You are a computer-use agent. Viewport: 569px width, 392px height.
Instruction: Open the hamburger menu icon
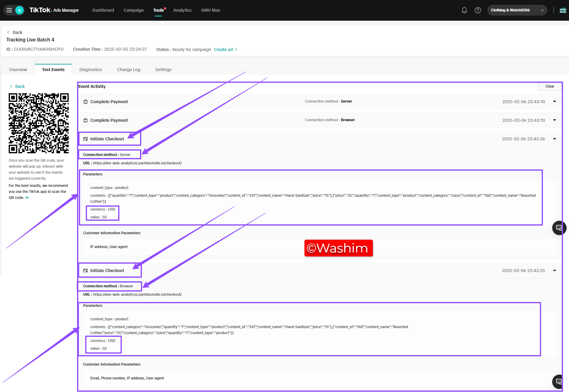(x=9, y=10)
